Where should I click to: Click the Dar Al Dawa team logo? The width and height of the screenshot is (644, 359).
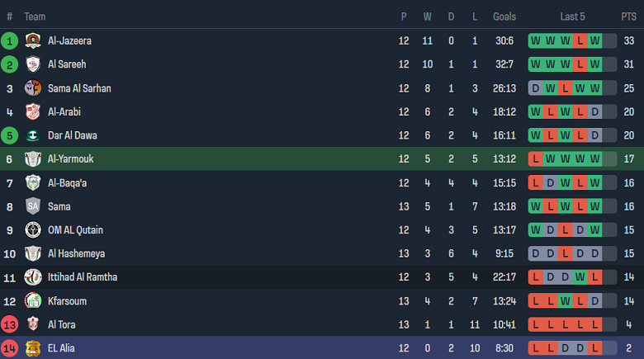click(33, 135)
